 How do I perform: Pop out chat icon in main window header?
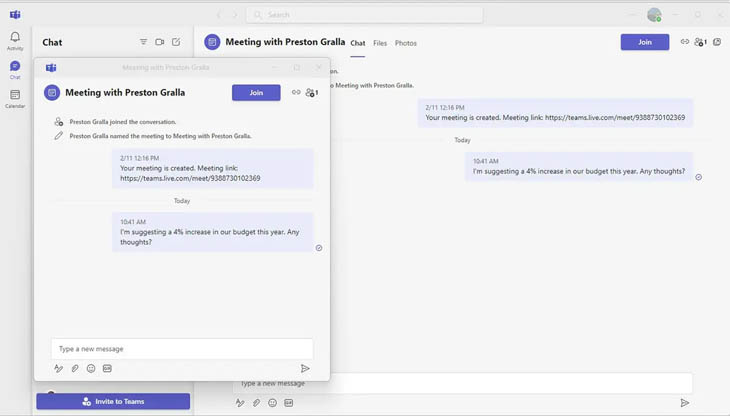point(717,42)
